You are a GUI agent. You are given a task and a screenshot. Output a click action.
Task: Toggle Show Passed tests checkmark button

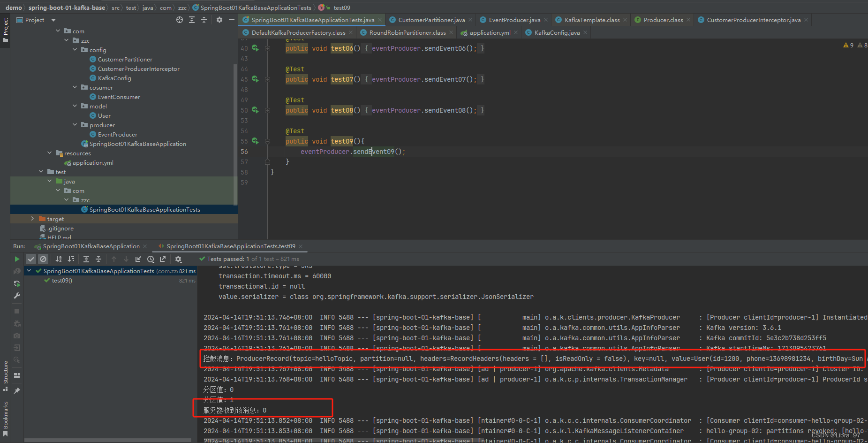click(31, 259)
